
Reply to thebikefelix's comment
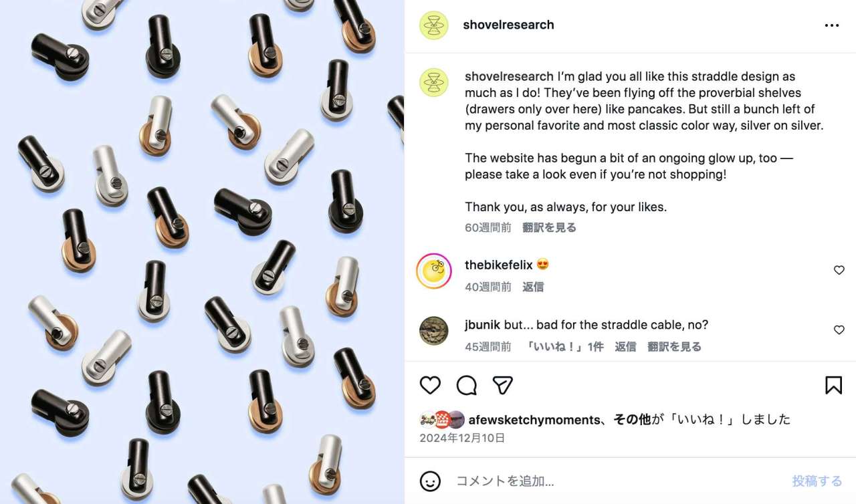(533, 287)
